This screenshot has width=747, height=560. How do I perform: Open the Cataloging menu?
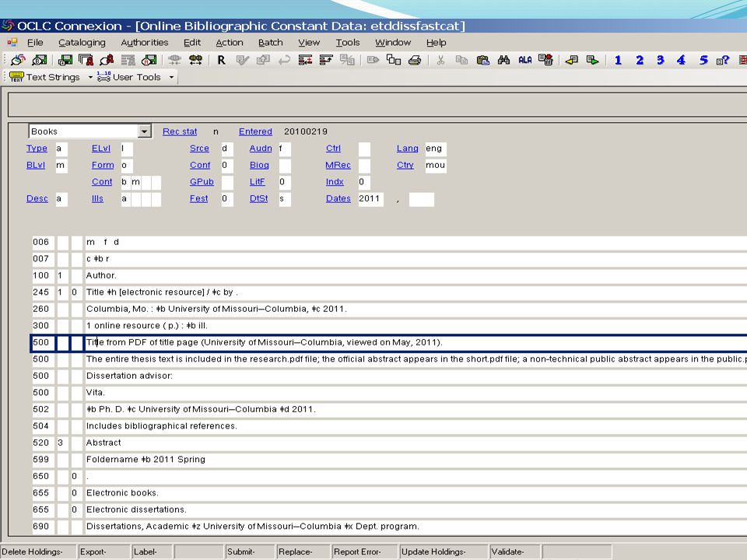82,42
